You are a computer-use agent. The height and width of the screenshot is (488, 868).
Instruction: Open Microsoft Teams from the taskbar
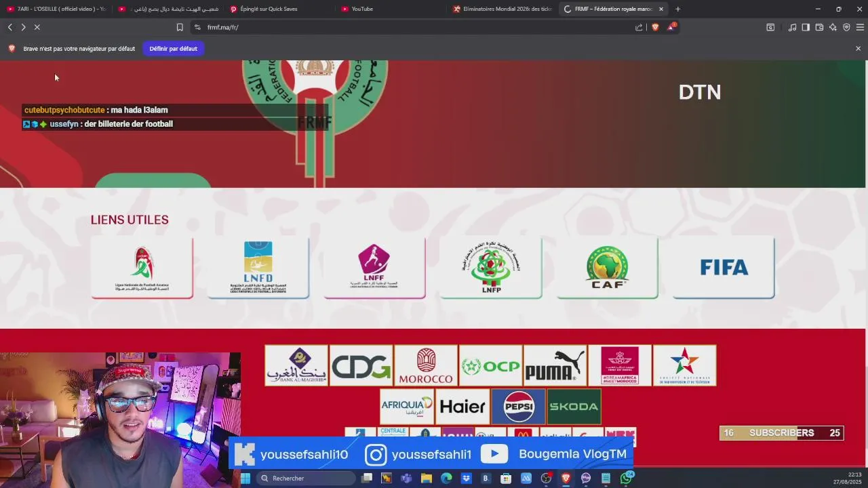click(407, 479)
